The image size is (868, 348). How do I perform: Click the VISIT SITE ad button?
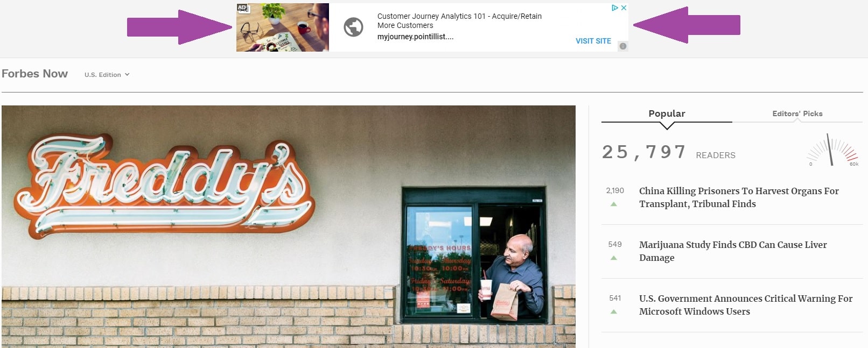(593, 41)
